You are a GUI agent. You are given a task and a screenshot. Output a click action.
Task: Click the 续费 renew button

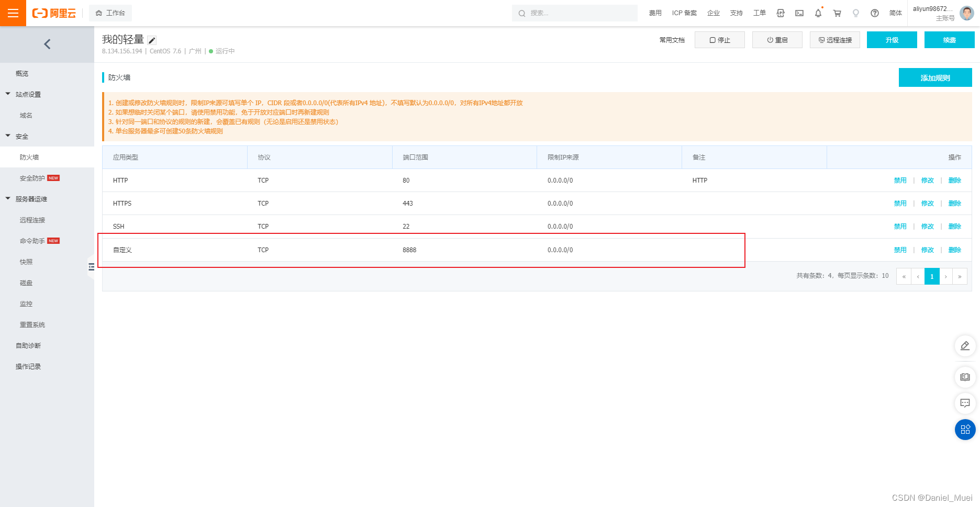coord(950,40)
